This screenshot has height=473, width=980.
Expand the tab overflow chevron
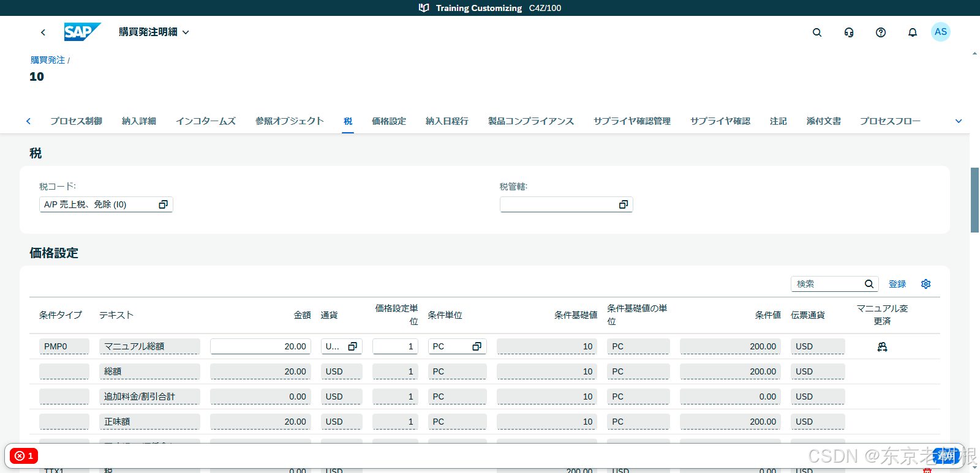[x=959, y=121]
